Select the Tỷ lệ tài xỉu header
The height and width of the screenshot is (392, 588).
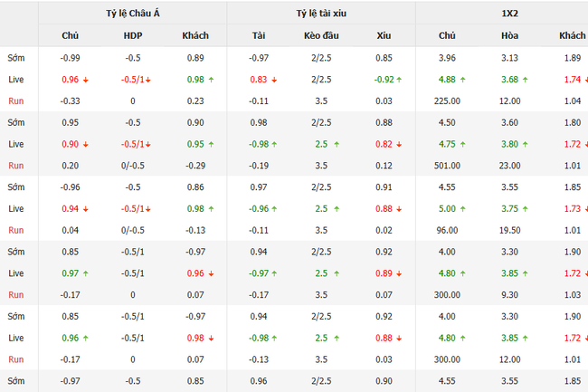point(320,14)
